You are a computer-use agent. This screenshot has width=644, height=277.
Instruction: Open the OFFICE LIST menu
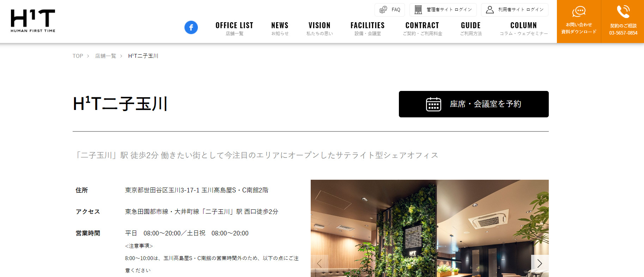click(235, 29)
